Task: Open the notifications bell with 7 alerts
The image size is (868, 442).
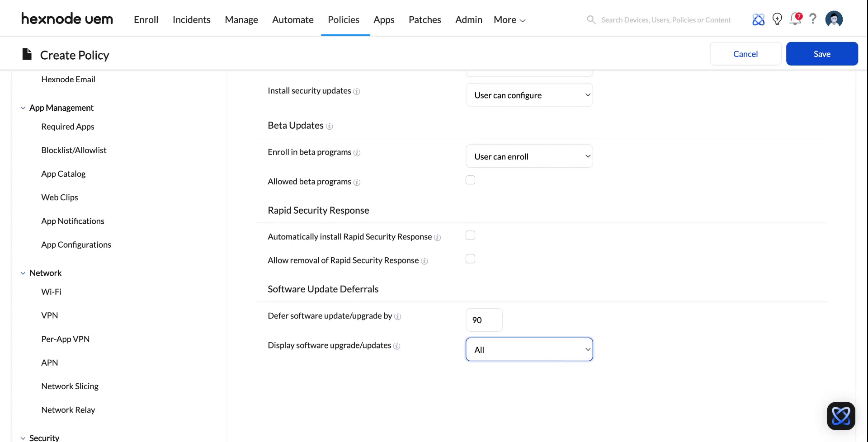Action: (795, 19)
